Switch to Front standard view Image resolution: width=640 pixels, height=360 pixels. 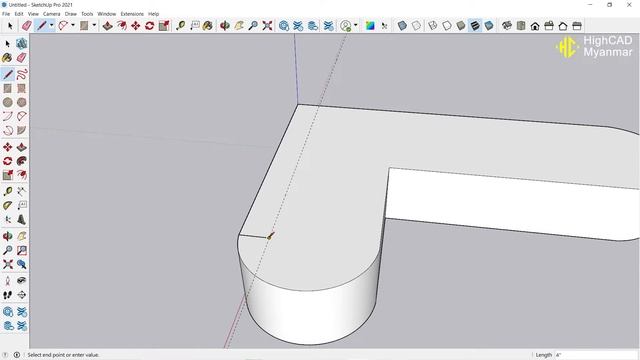pos(535,26)
